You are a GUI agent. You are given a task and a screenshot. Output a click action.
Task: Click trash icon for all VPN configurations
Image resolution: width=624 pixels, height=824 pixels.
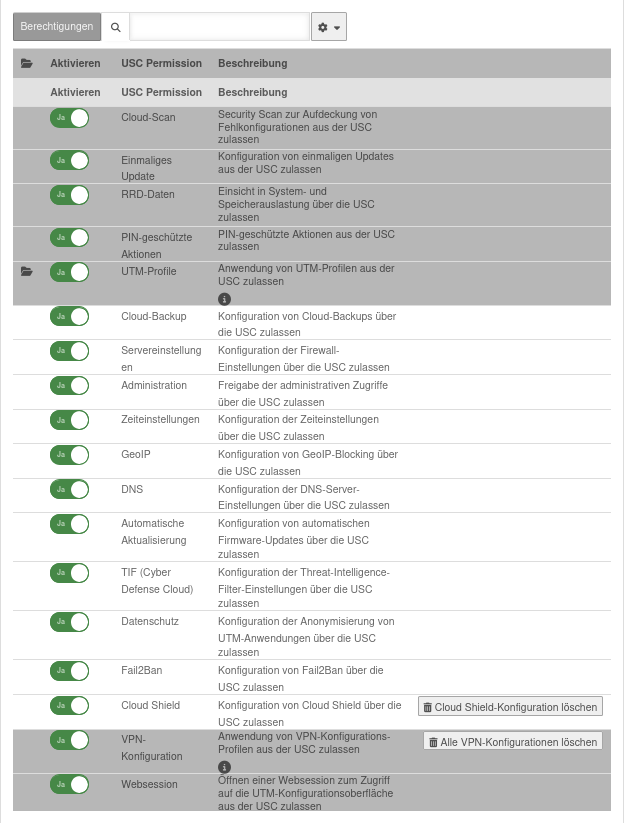(433, 742)
